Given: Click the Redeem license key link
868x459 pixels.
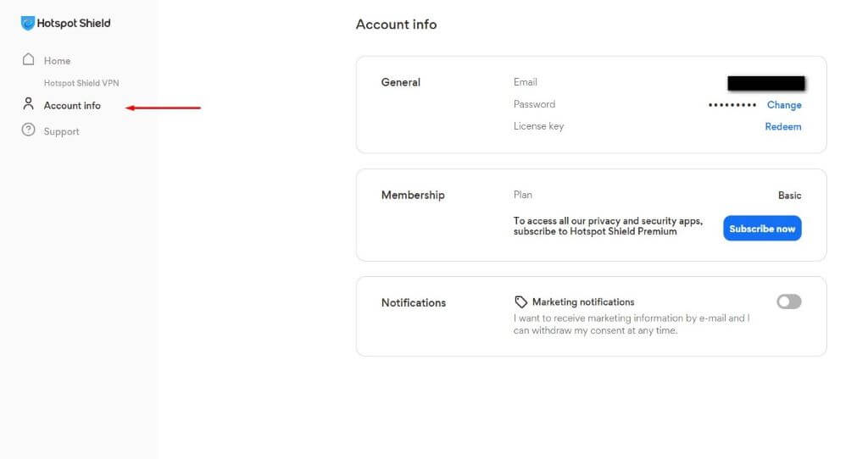Looking at the screenshot, I should 783,127.
